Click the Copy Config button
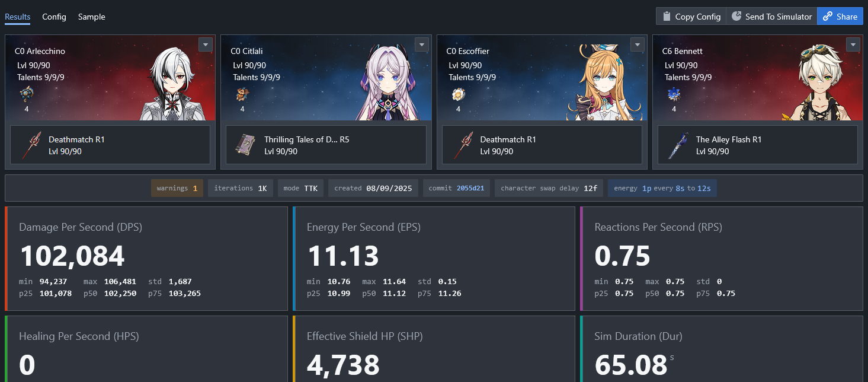Screen dimensions: 868x382 (691, 17)
